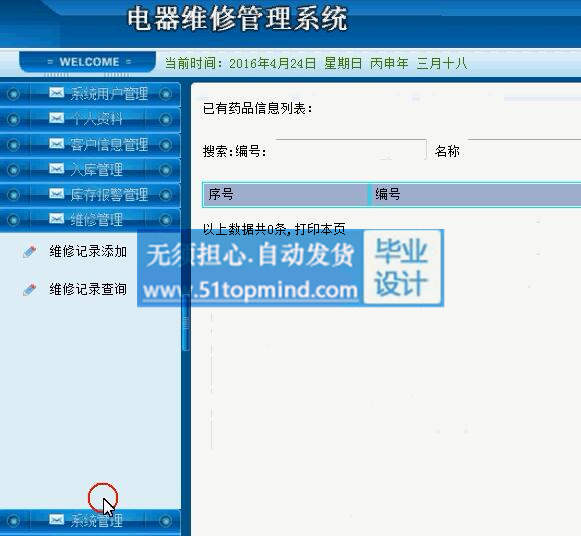Image resolution: width=581 pixels, height=536 pixels.
Task: Open 维修记录添加 page
Action: point(88,252)
